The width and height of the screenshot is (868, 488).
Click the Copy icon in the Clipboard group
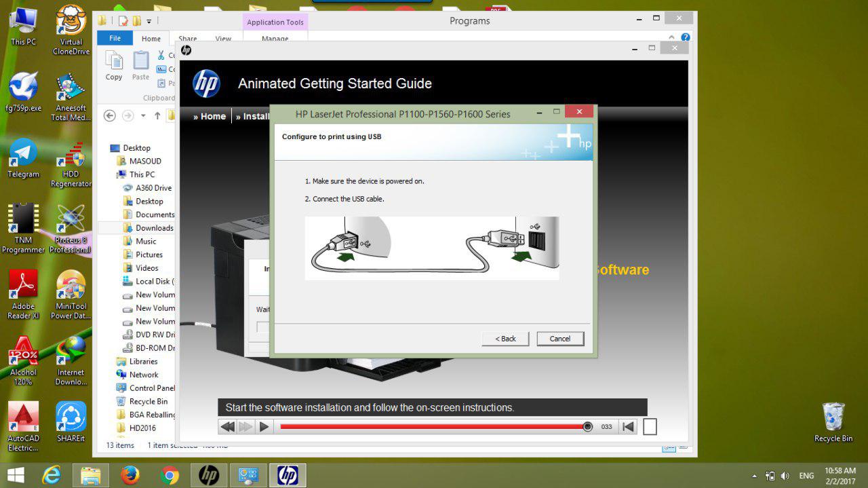click(114, 66)
